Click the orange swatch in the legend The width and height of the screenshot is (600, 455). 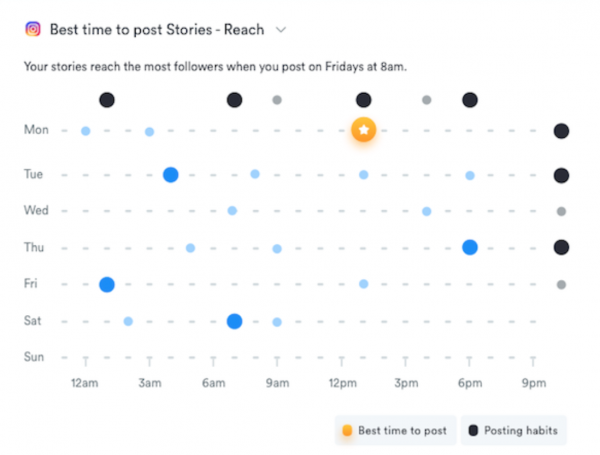click(347, 431)
